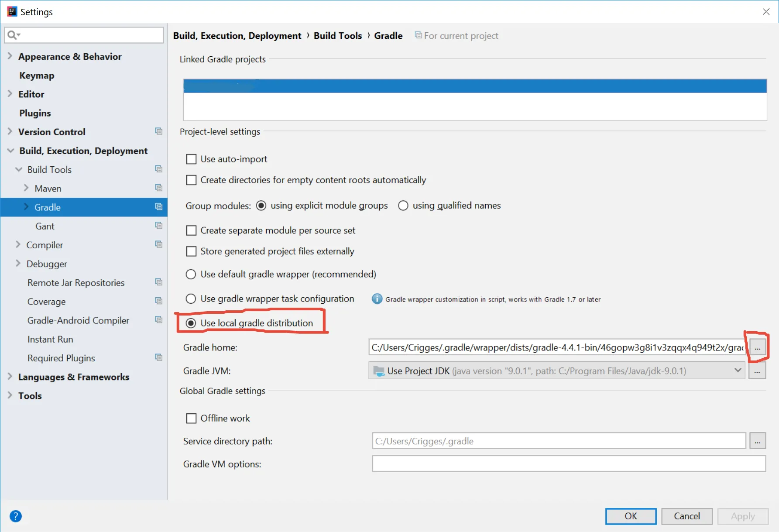This screenshot has width=779, height=532.
Task: Expand Appearance & Behavior section
Action: pos(10,56)
